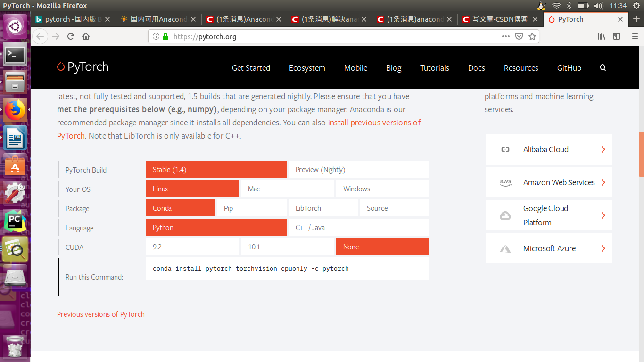This screenshot has height=362, width=644.
Task: Click the AWS logo next to Amazon Web Services
Action: click(x=505, y=182)
